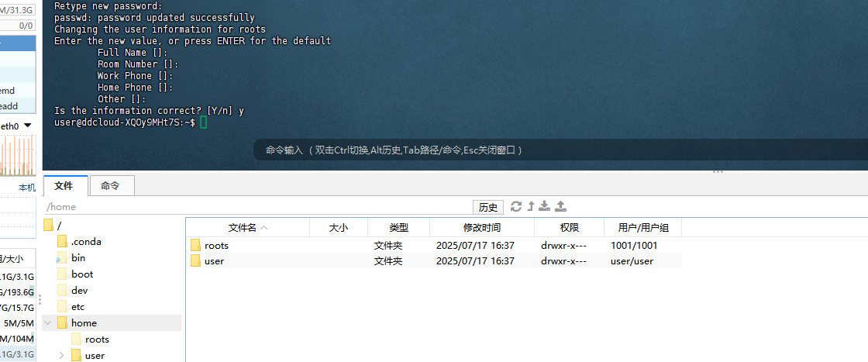Click the boot folder icon in tree

[62, 274]
